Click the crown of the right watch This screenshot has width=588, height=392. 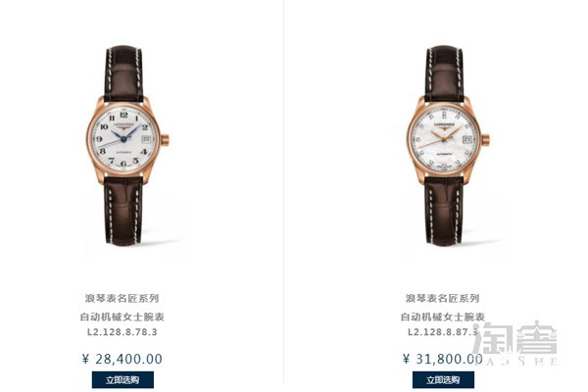coord(486,140)
